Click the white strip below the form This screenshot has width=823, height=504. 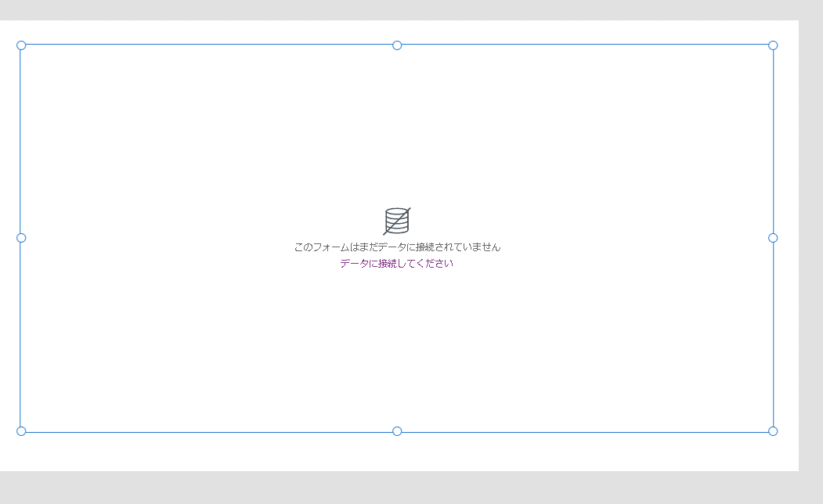coord(392,450)
